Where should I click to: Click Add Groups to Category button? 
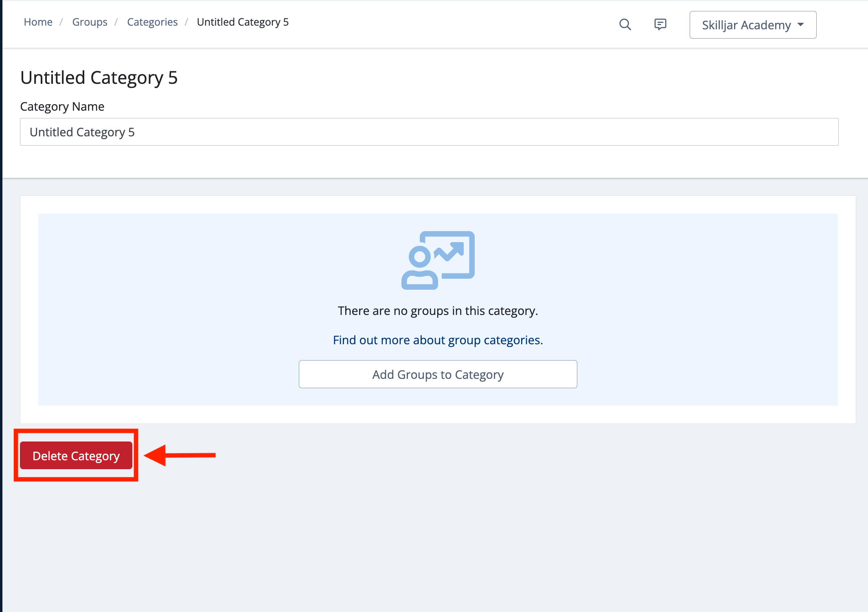[438, 374]
